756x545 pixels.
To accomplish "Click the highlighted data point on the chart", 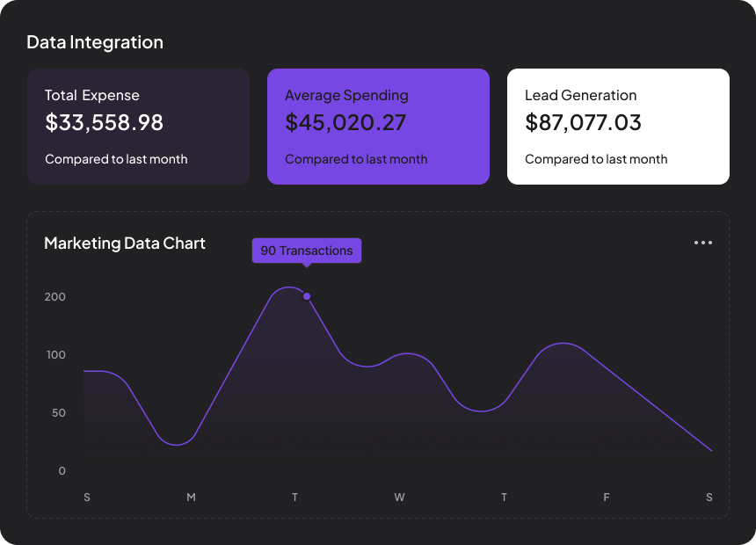I will [x=307, y=296].
